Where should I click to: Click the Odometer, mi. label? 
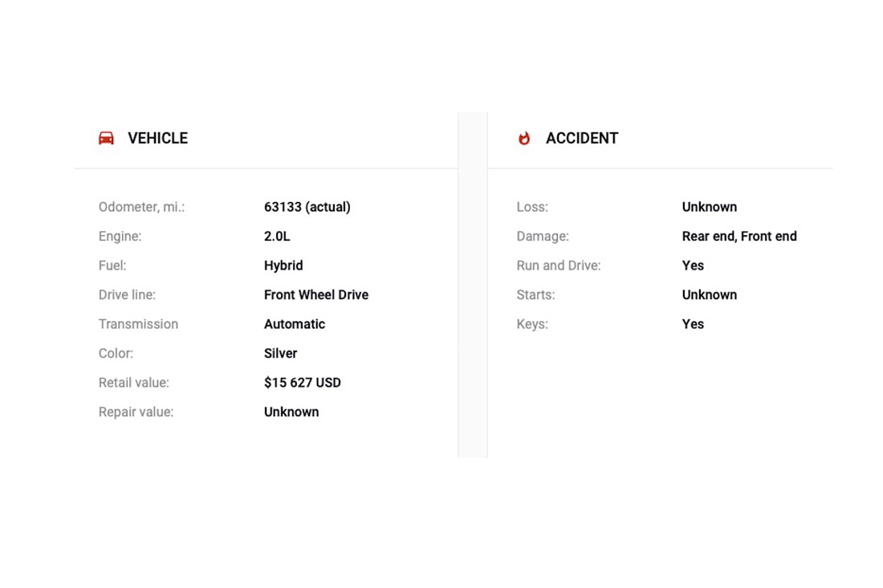pos(141,207)
